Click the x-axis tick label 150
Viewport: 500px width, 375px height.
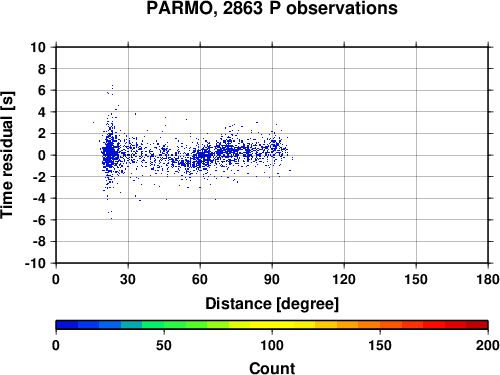pos(416,279)
